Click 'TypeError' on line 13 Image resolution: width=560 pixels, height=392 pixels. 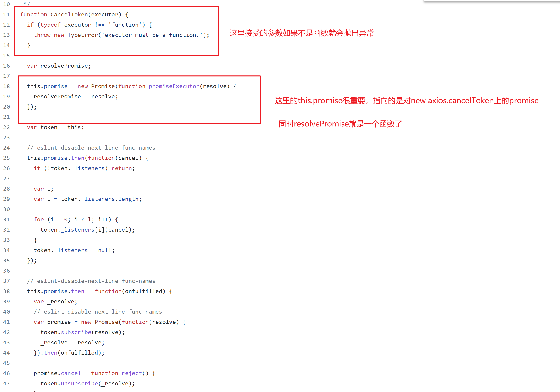pyautogui.click(x=83, y=35)
